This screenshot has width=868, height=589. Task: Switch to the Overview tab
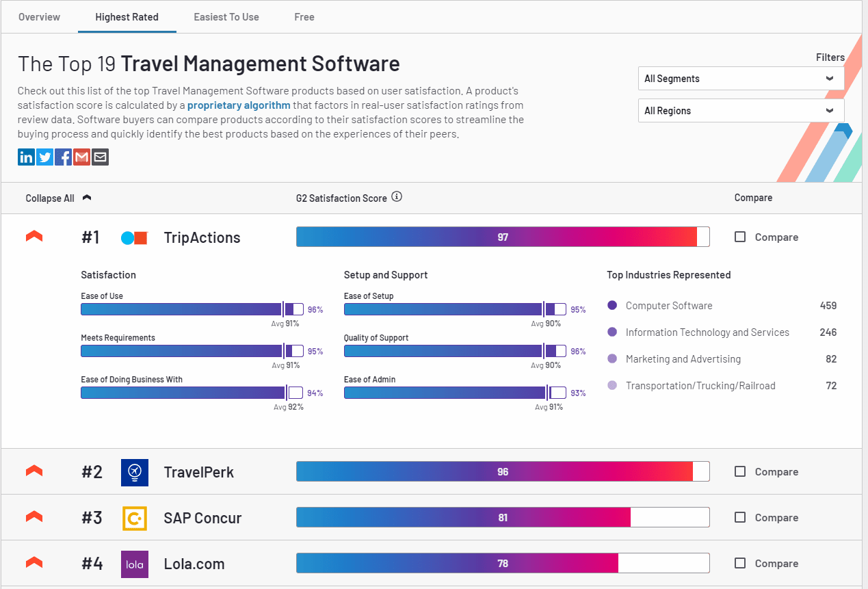(39, 17)
